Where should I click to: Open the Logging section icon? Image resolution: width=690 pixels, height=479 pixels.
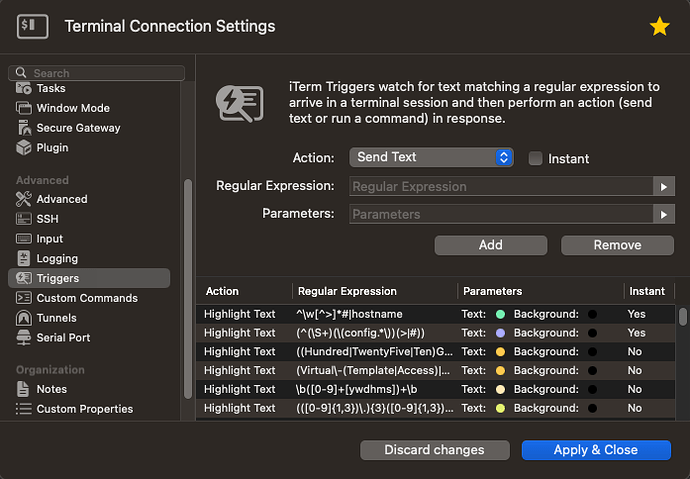[25, 258]
